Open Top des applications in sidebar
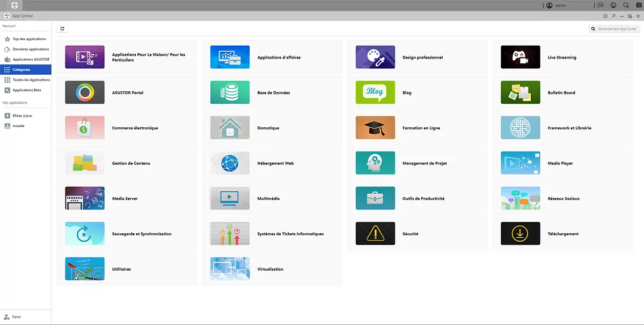Screen dimensions: 644x325 pyautogui.click(x=29, y=39)
